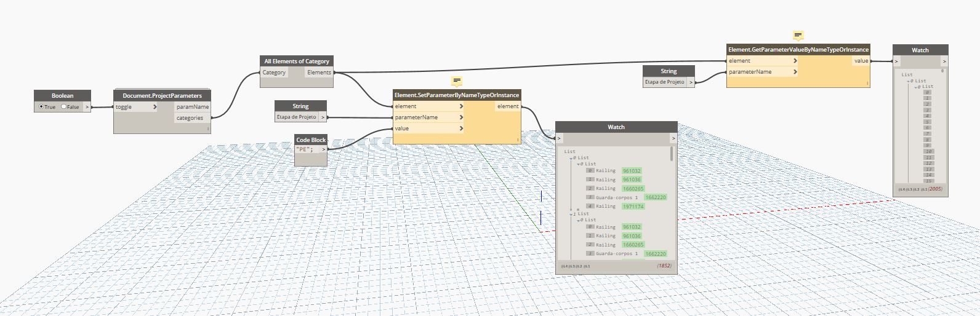Click the Boolean node output port arrow

87,107
